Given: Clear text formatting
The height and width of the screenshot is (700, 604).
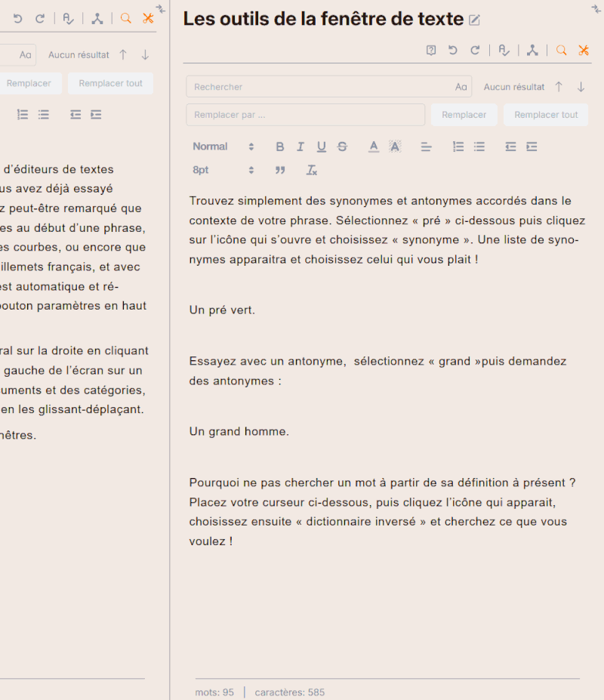Looking at the screenshot, I should [312, 170].
